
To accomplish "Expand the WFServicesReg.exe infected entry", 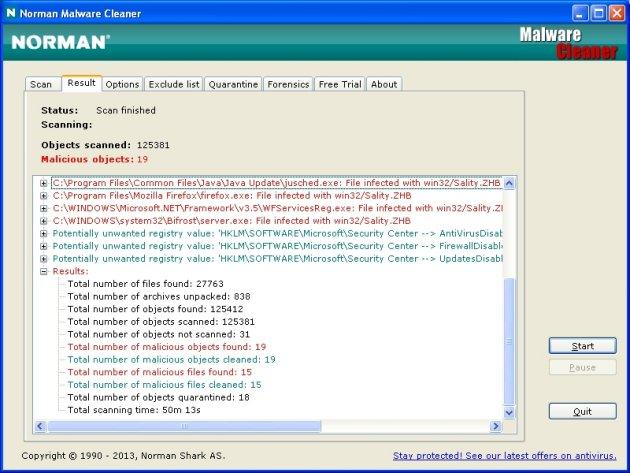I will pos(44,209).
